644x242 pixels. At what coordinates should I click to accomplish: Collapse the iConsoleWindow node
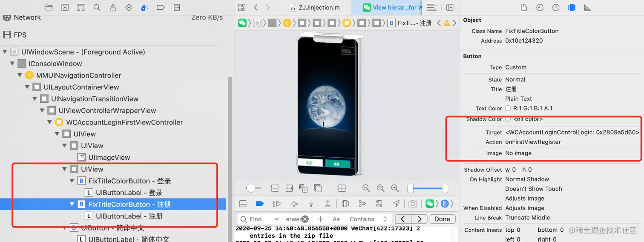click(x=12, y=63)
